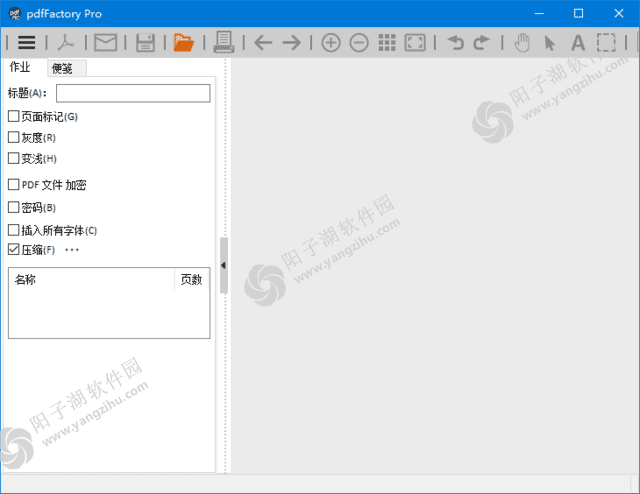Viewport: 640px width, 494px height.
Task: Select the dashed rectangle selection tool
Action: (606, 42)
